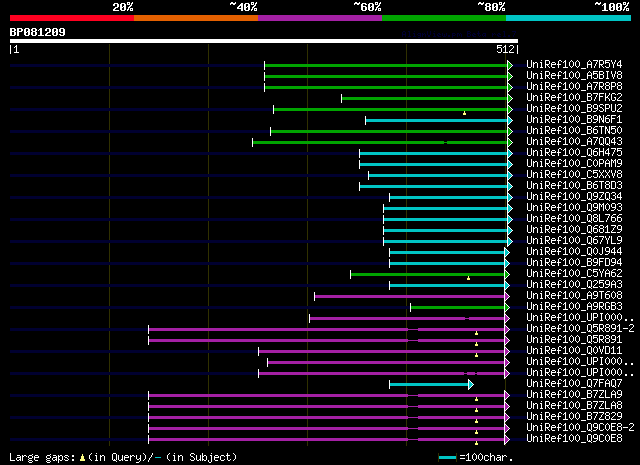The height and width of the screenshot is (465, 640).
Task: Open hit UniRef100_B7FKG2
Action: [x=574, y=98]
